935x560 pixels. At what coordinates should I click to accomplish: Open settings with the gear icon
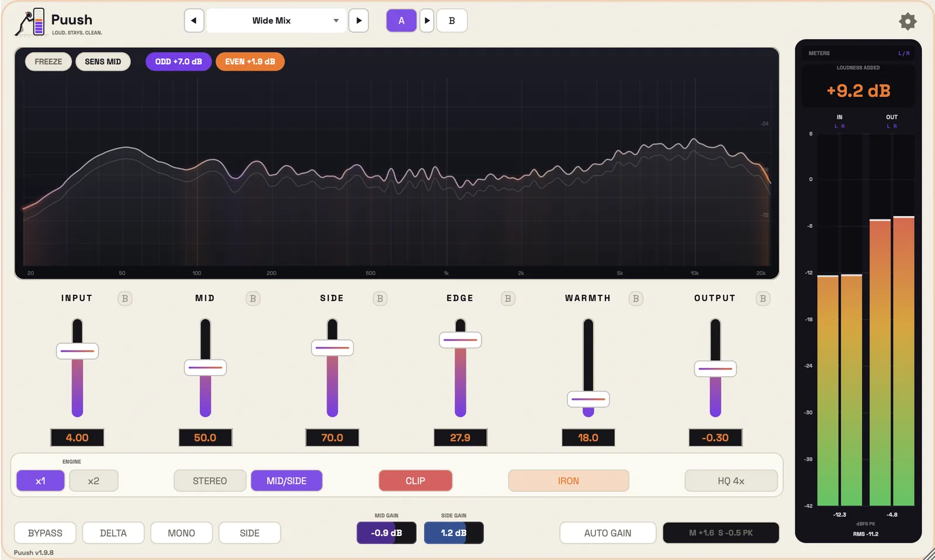tap(908, 22)
